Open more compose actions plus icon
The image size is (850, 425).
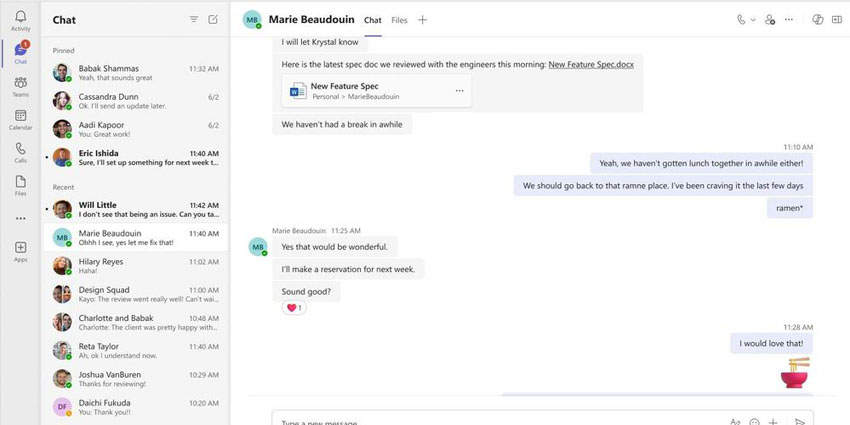click(x=773, y=422)
